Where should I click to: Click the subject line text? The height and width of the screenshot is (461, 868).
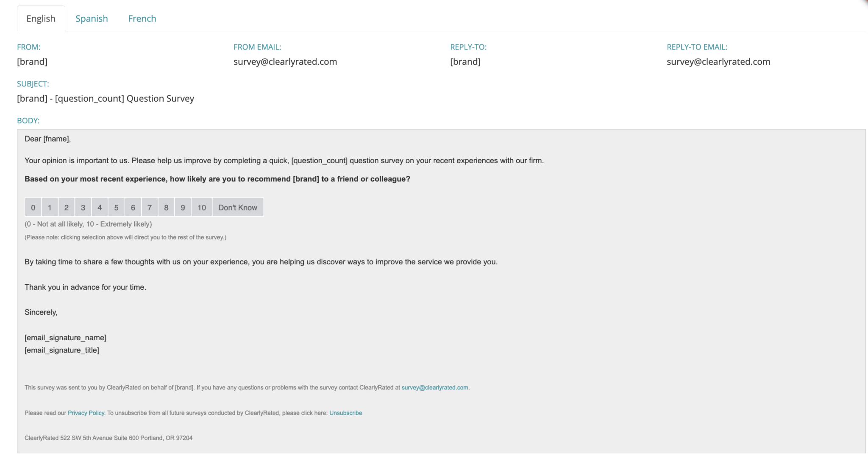(106, 99)
